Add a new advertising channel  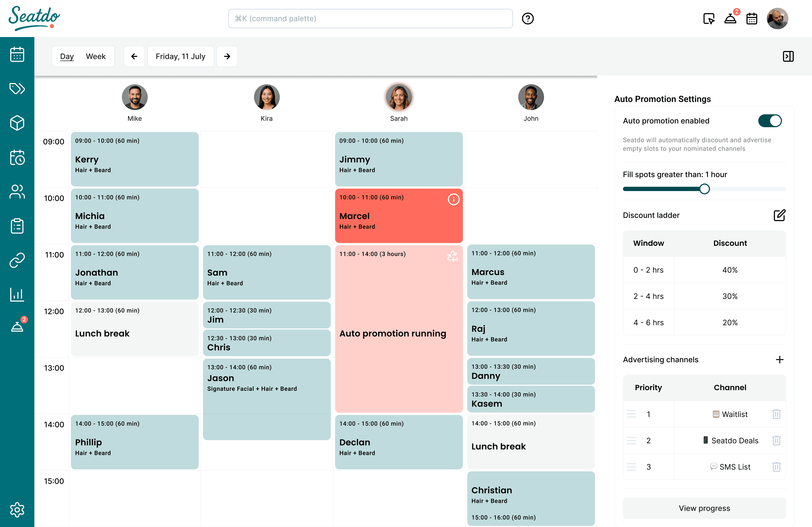(x=779, y=360)
